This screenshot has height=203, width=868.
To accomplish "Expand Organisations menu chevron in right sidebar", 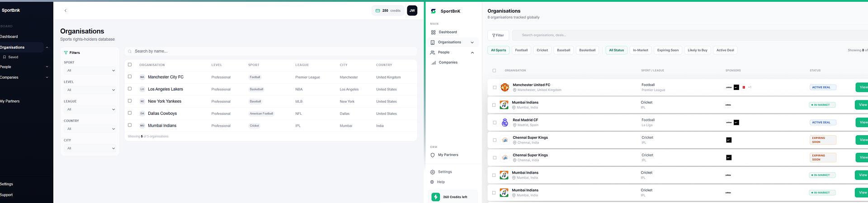I will click(472, 42).
